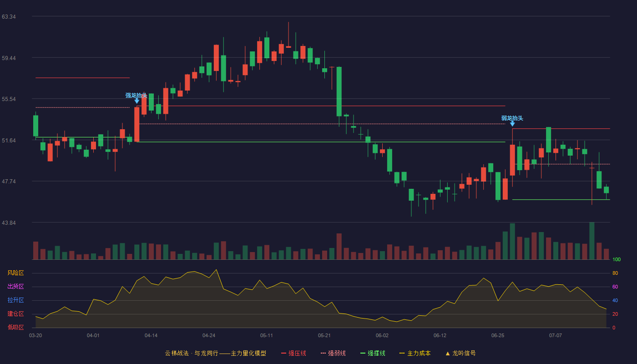This screenshot has height=364, width=637.
Task: Click the 03-20 date label
Action: [35, 335]
